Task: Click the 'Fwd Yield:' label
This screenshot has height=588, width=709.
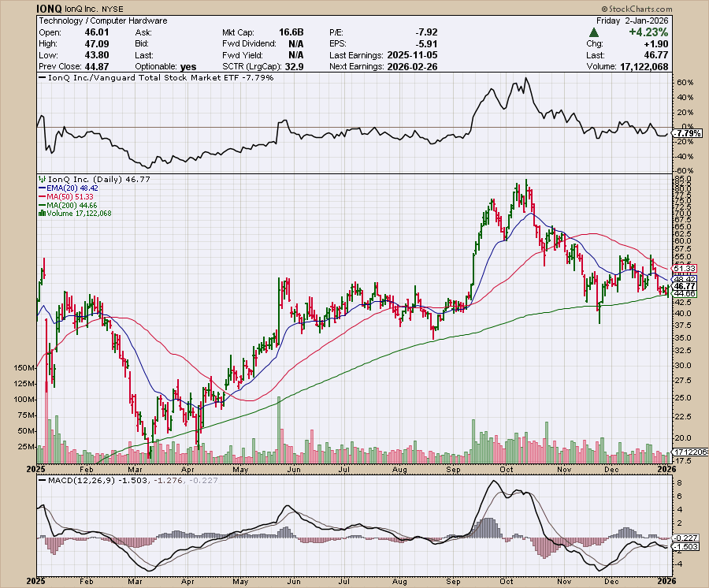Action: (x=243, y=55)
